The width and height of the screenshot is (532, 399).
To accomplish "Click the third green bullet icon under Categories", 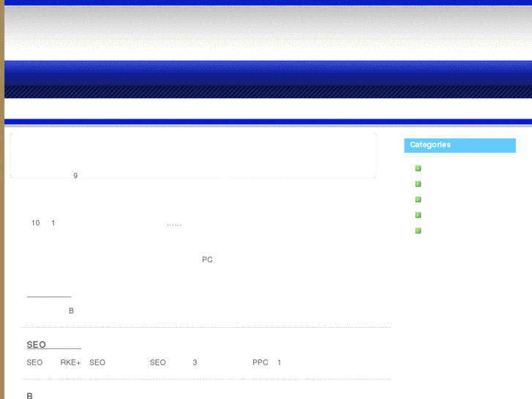I will (x=418, y=199).
